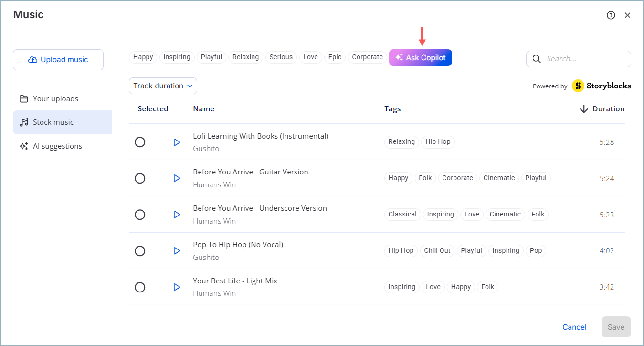This screenshot has width=644, height=346.
Task: Click the Duration sort arrow icon
Action: [583, 109]
